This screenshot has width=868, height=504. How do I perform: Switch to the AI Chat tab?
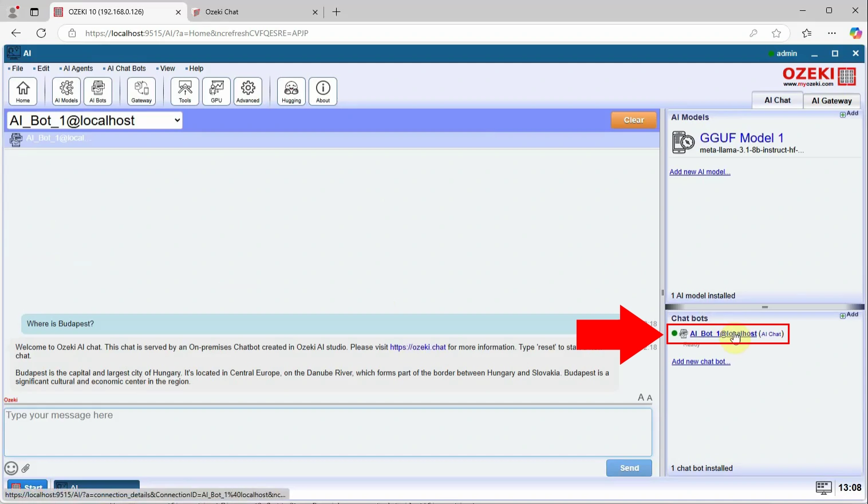(777, 100)
